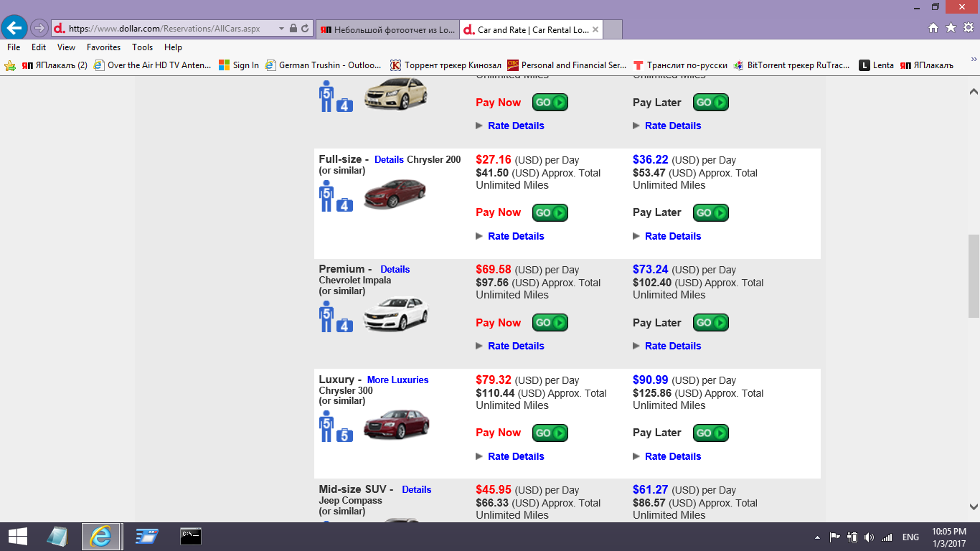Click the ENG language indicator in tray

910,537
